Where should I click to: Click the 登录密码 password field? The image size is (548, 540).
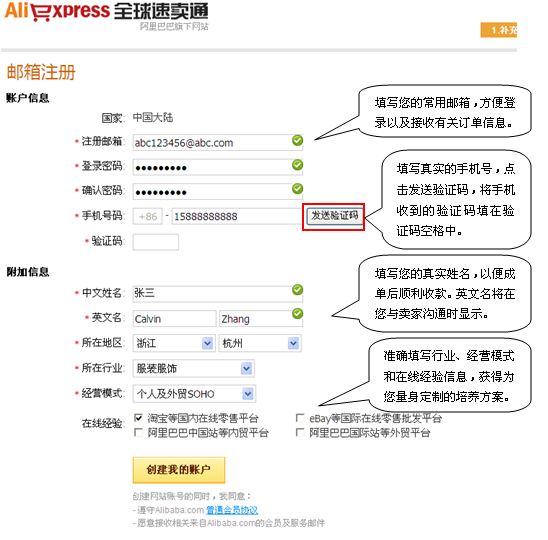(x=217, y=167)
